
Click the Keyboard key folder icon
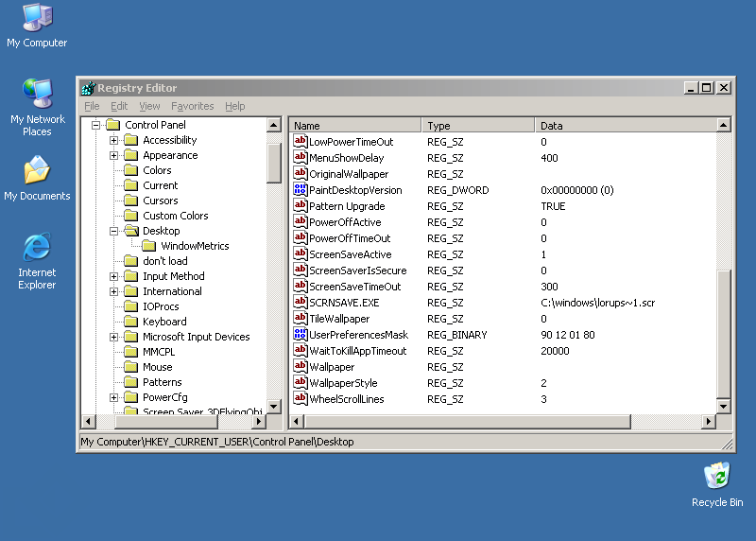tap(131, 322)
